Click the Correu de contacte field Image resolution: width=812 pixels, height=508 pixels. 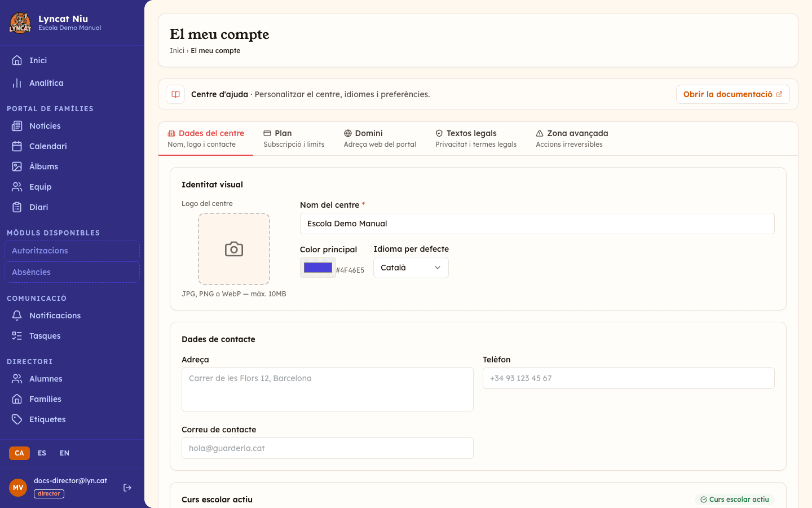click(328, 448)
